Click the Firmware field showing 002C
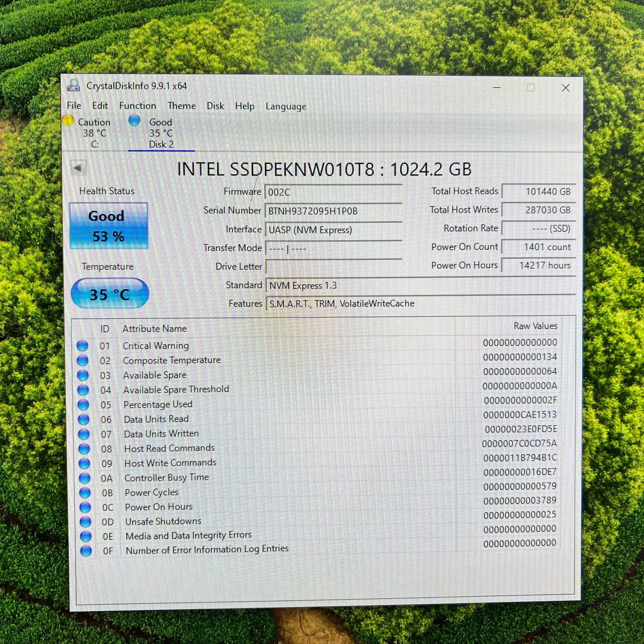 click(333, 192)
